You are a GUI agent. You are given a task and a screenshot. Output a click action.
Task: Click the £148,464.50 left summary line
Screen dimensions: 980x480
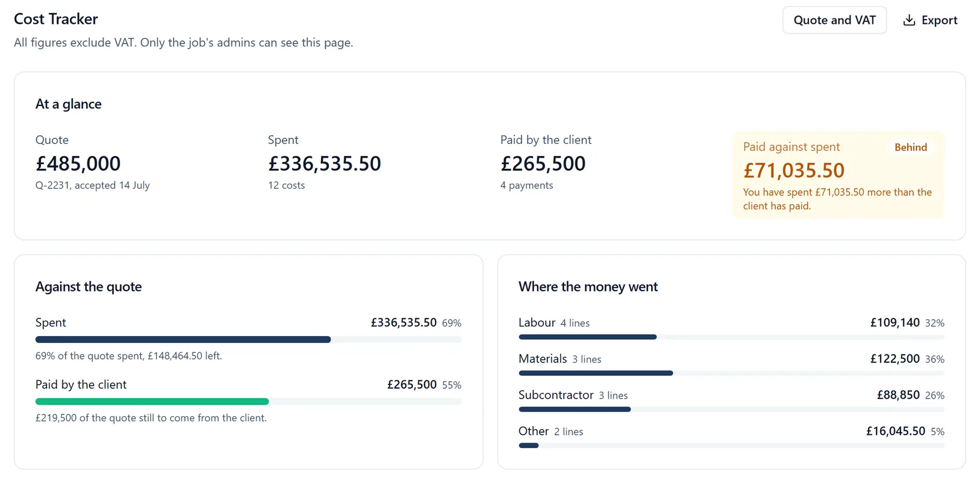point(129,356)
